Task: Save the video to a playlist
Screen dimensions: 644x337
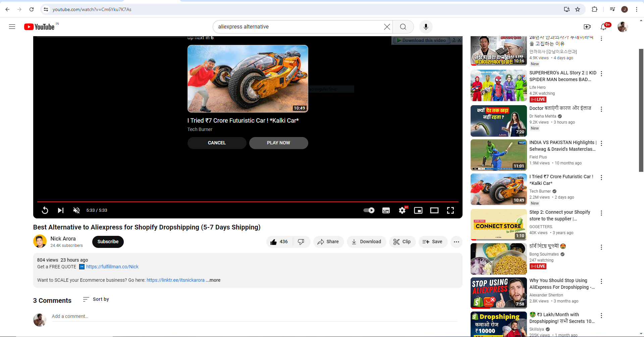Action: click(433, 242)
